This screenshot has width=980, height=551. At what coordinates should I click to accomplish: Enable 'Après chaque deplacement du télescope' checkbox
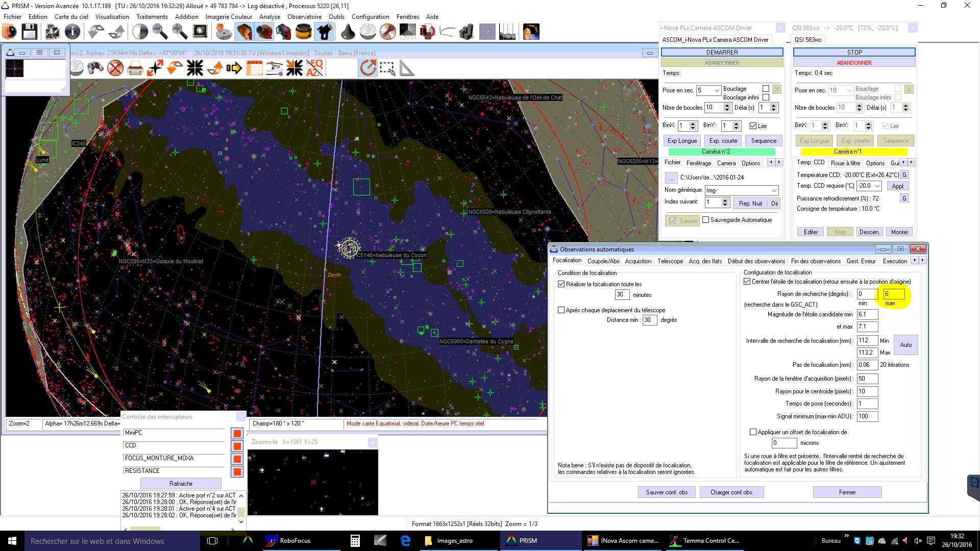(x=561, y=310)
